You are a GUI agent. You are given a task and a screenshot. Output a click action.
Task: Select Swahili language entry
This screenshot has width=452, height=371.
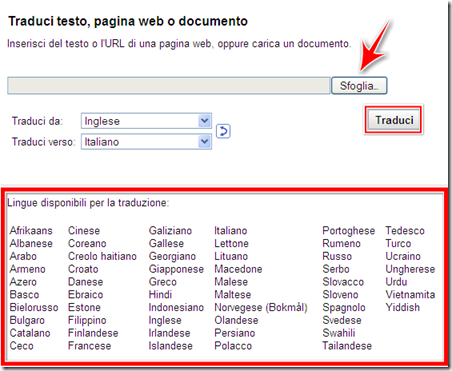339,333
